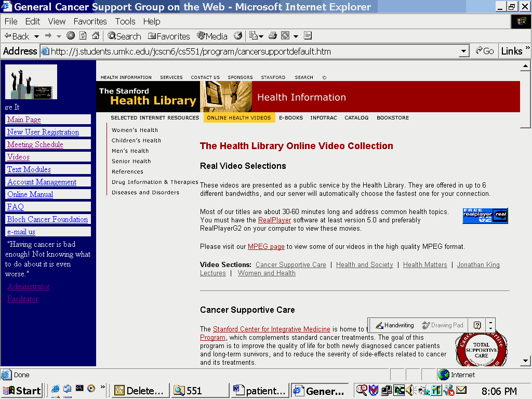This screenshot has height=399, width=532.
Task: Refresh the current page
Action: pyautogui.click(x=83, y=36)
